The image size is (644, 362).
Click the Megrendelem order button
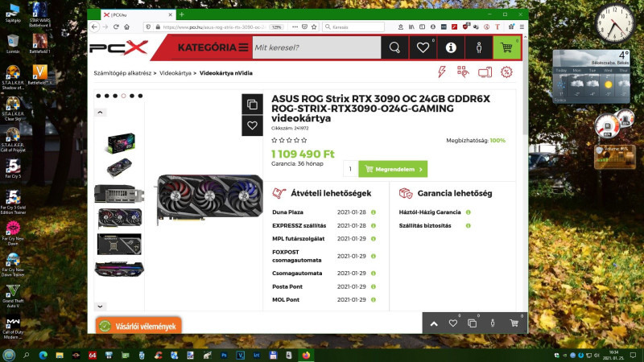(x=393, y=169)
